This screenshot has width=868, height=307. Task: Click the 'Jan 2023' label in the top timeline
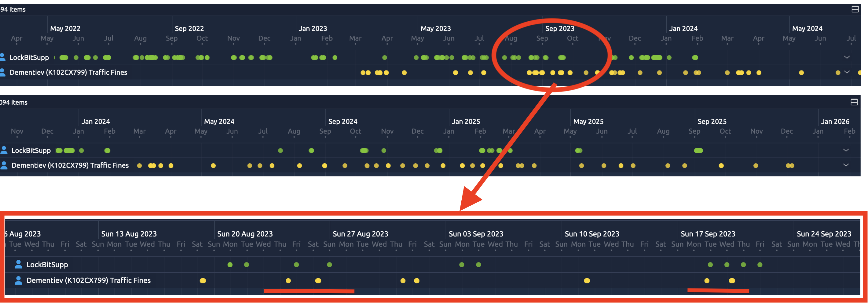313,29
